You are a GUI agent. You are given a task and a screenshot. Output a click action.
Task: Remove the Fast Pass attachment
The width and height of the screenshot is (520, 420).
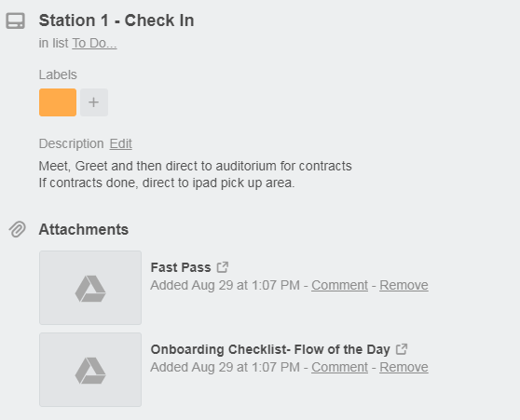pos(404,285)
